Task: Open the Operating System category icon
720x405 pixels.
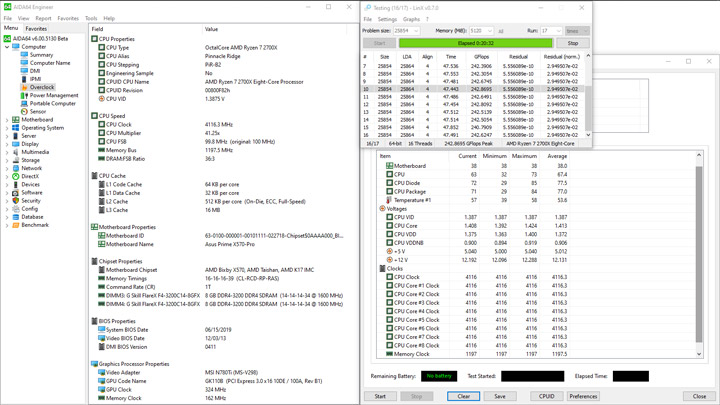Action: tap(16, 128)
